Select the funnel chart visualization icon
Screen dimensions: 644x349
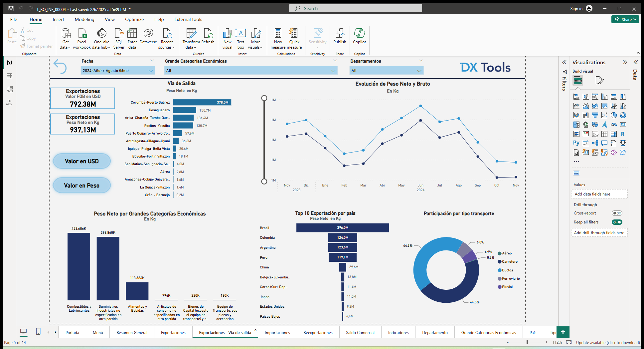coord(595,115)
